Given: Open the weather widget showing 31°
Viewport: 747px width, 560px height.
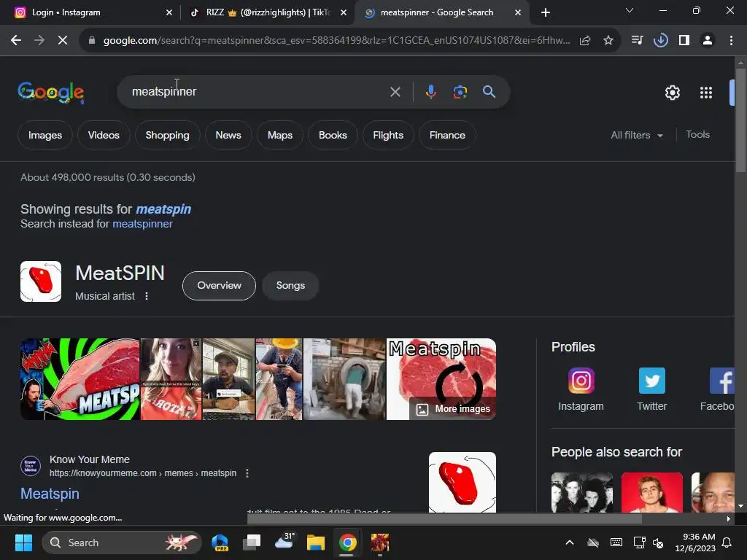Looking at the screenshot, I should click(284, 542).
